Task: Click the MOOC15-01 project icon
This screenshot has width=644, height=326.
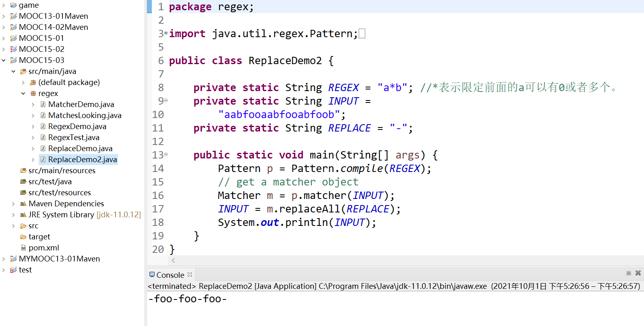Action: (13, 38)
